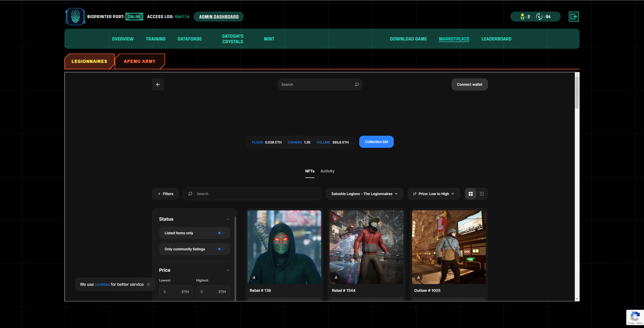Switch to the Activity tab
644x328 pixels.
click(x=327, y=171)
